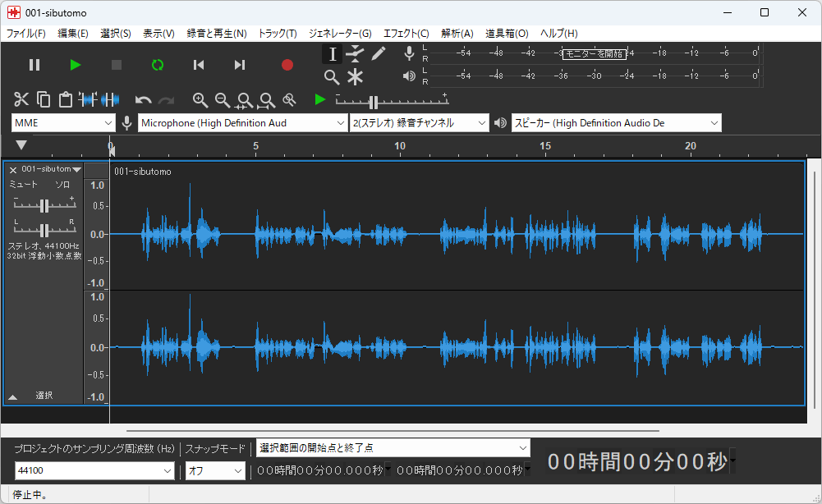Select the Multi-tool asterisk icon
This screenshot has width=822, height=504.
pyautogui.click(x=355, y=77)
